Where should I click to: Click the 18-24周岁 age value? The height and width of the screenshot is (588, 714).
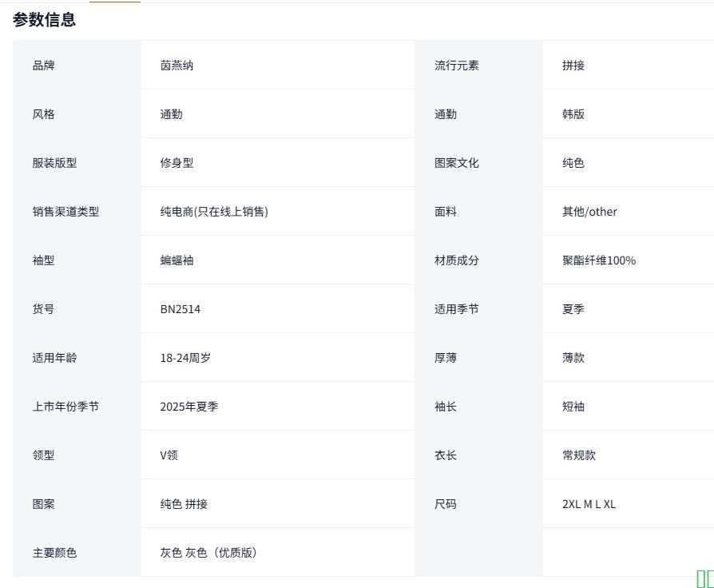[x=185, y=358]
